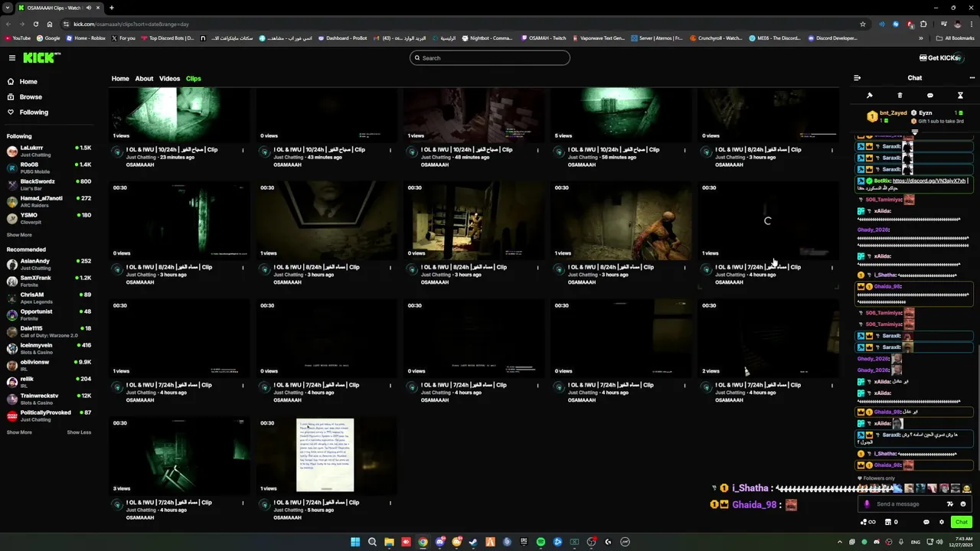The height and width of the screenshot is (551, 980).
Task: Open Trainwreckstv recommended channel
Action: point(47,399)
